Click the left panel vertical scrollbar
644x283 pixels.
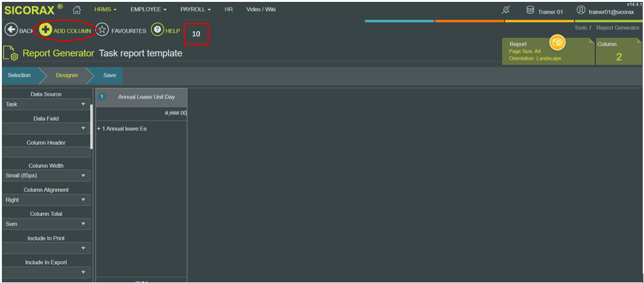[x=92, y=126]
